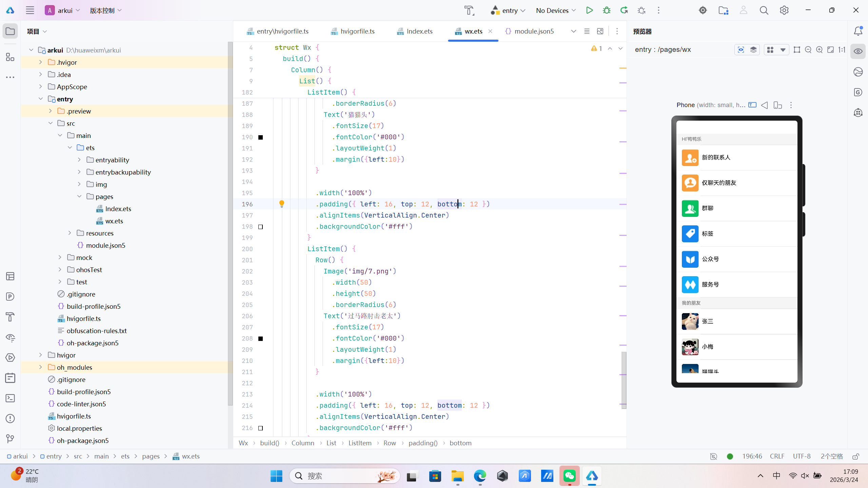
Task: Click the black color swatch on line 190
Action: 260,137
